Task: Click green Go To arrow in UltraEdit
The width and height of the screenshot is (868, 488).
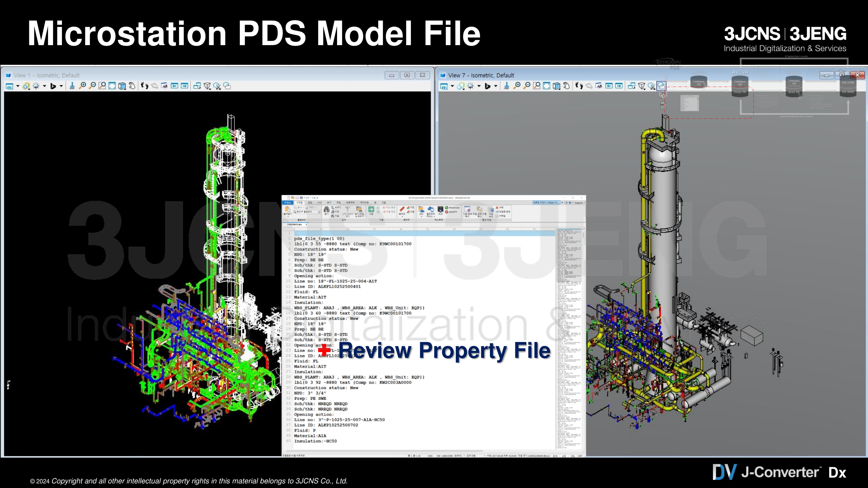Action: 371,210
